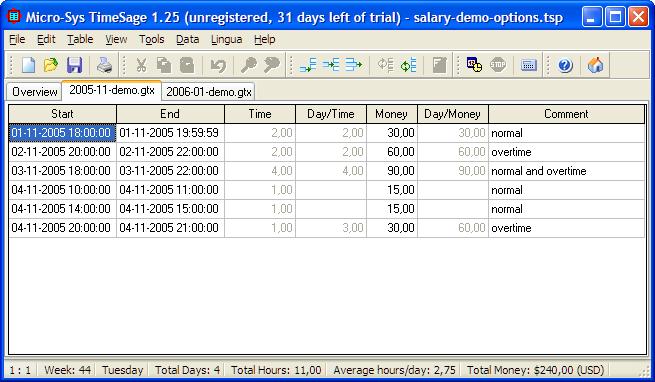Click the Tuesday status bar entry
This screenshot has width=655, height=382.
[122, 370]
